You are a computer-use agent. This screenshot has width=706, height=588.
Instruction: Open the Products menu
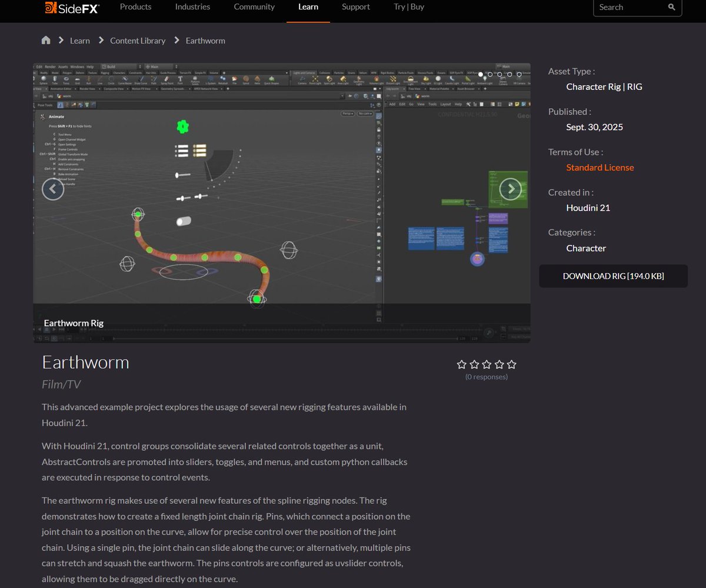point(135,7)
